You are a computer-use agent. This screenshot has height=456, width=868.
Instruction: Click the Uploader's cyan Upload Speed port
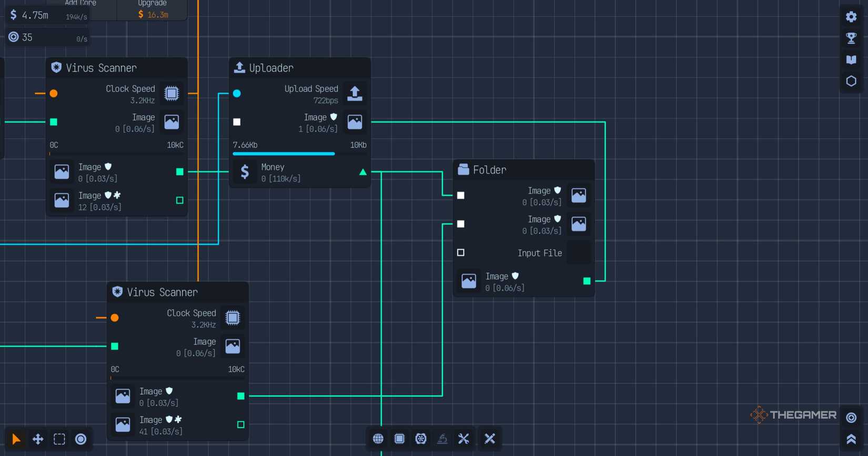click(237, 94)
